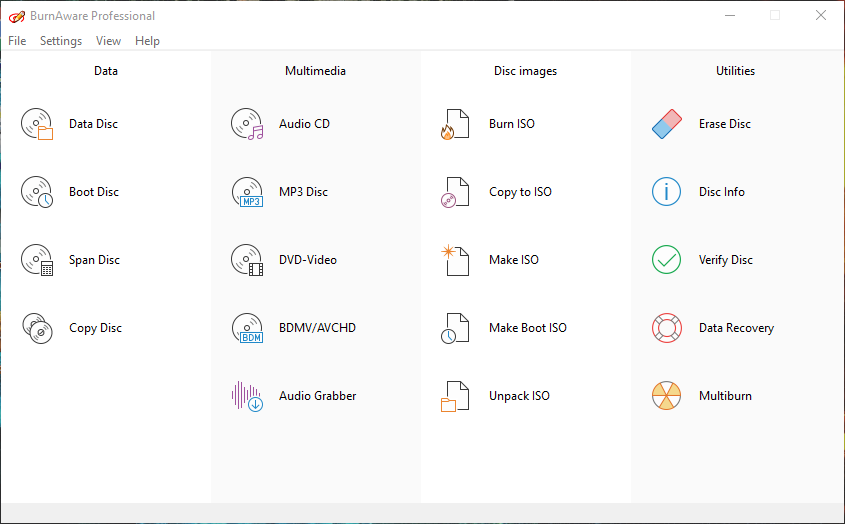Click the Make Boot ISO label
Viewport: 845px width, 524px height.
point(528,328)
